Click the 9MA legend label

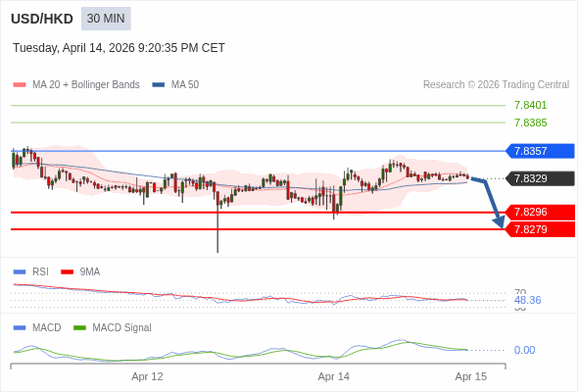pos(90,272)
